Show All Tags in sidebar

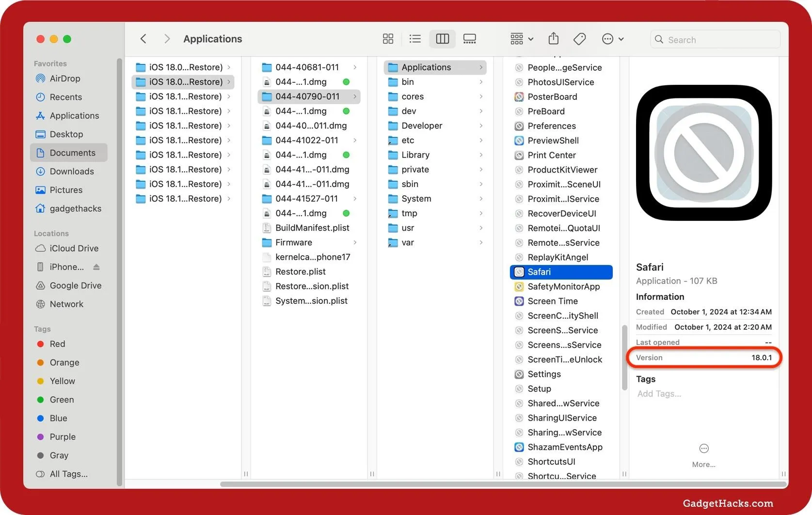click(68, 474)
